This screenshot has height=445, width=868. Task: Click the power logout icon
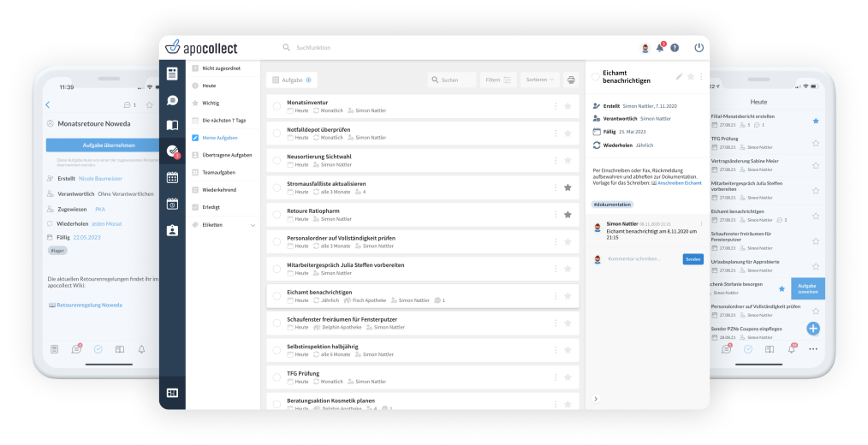pyautogui.click(x=699, y=48)
